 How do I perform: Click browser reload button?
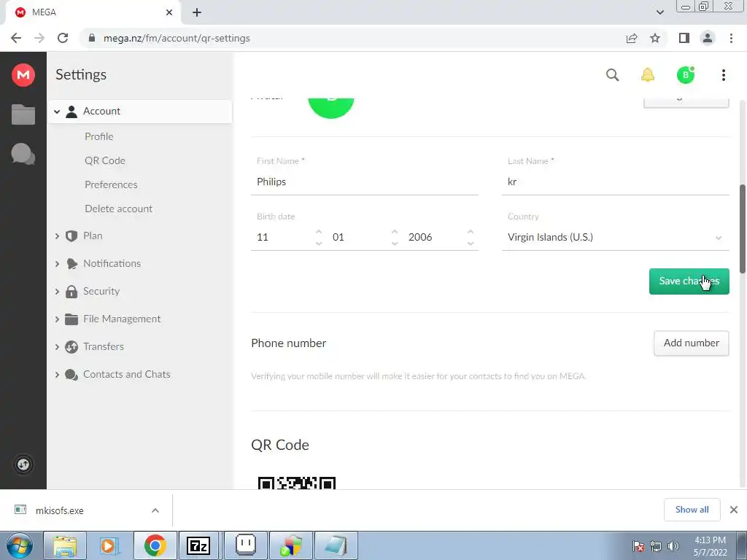pyautogui.click(x=63, y=38)
